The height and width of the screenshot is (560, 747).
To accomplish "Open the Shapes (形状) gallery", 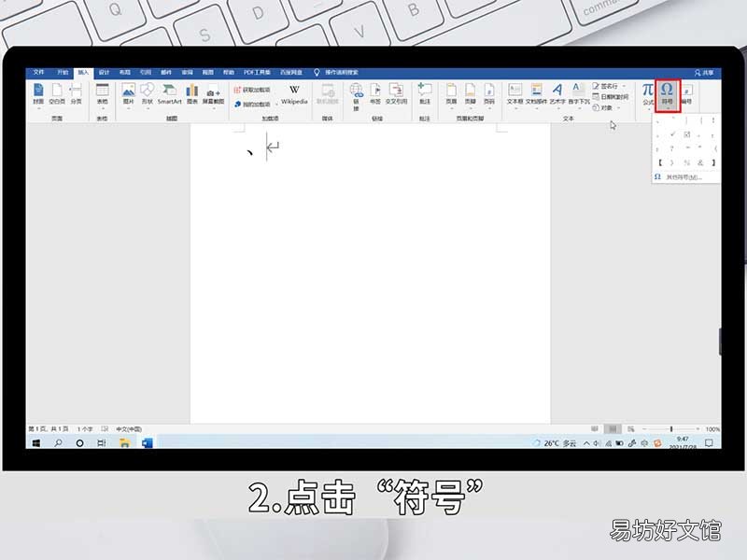I will 148,94.
